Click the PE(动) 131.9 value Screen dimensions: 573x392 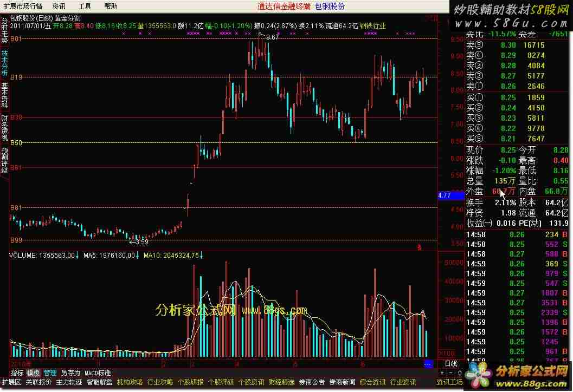[x=559, y=223]
